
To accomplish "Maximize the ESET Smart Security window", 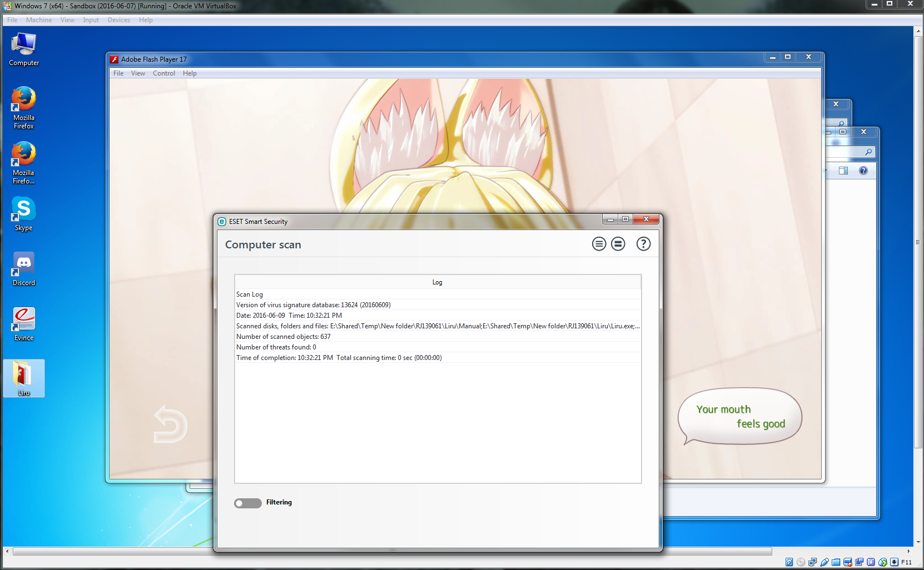I will click(625, 219).
